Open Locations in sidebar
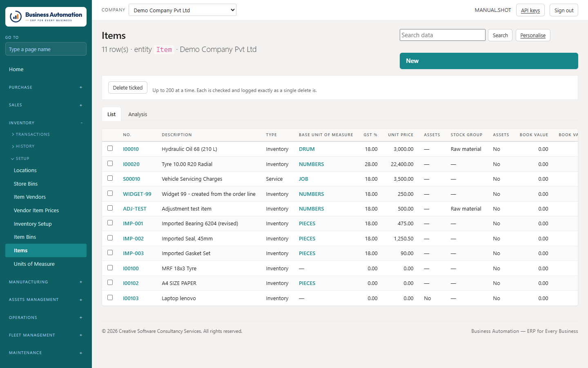Viewport: 588px width, 368px height. (46, 171)
